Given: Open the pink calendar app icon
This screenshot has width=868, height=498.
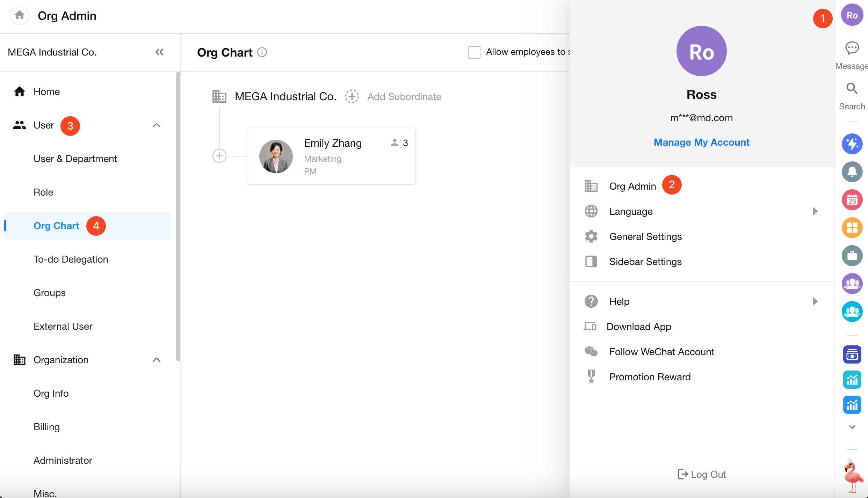Looking at the screenshot, I should pyautogui.click(x=852, y=200).
